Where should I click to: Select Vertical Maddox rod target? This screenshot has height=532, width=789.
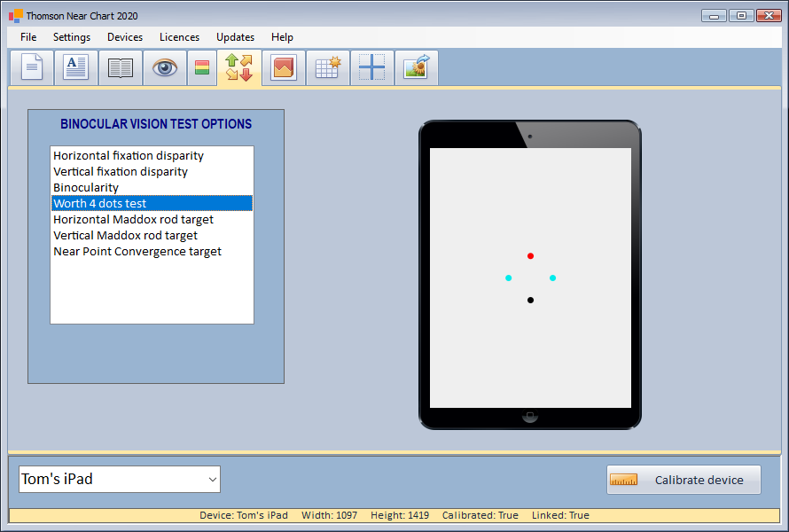click(x=125, y=236)
